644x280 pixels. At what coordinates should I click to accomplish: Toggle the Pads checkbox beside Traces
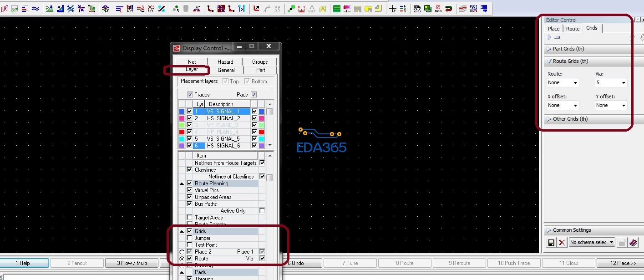click(x=254, y=95)
